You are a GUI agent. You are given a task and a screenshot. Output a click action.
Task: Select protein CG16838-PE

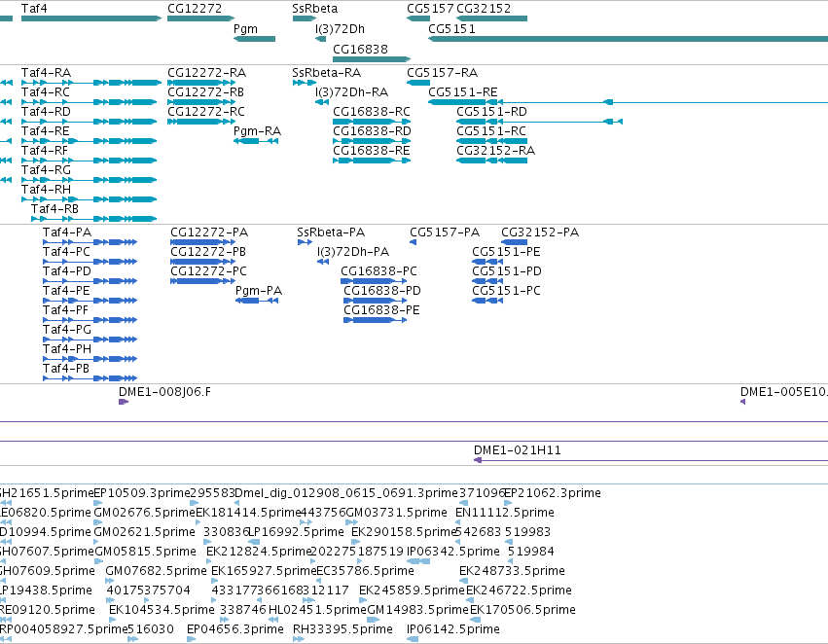tap(376, 320)
